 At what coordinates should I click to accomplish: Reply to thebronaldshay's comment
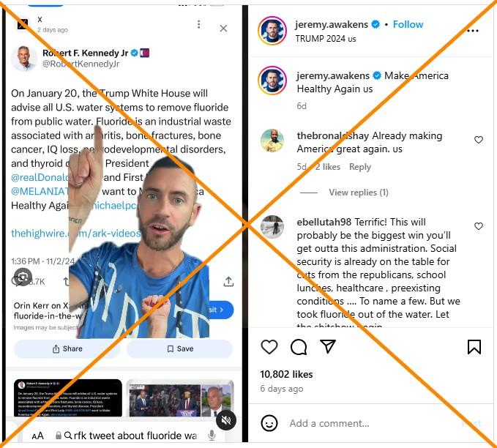359,167
